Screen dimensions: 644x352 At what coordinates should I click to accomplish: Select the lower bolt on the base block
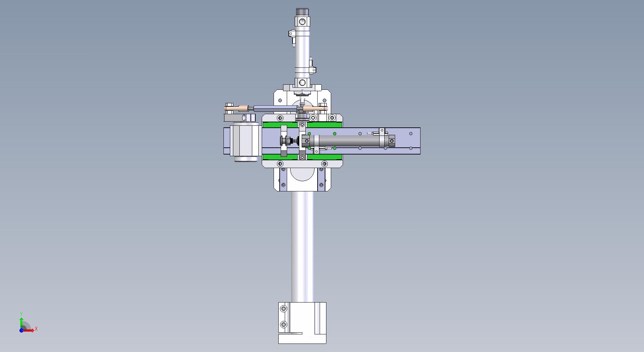pos(284,325)
